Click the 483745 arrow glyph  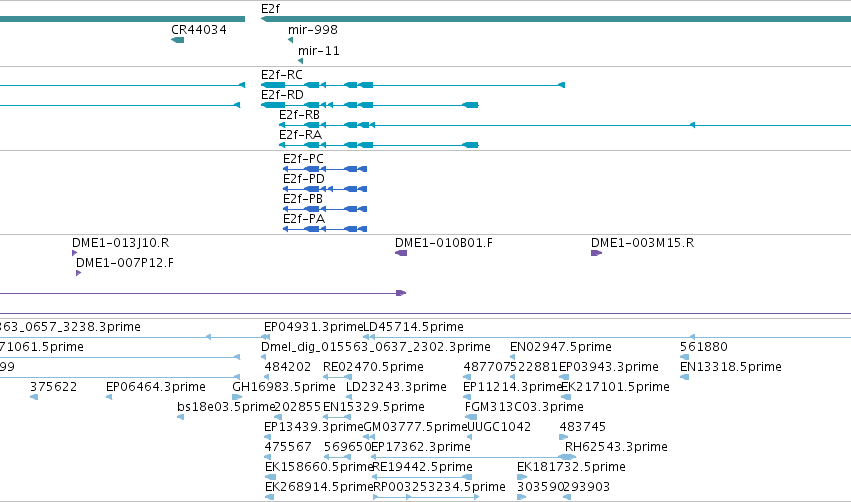564,437
